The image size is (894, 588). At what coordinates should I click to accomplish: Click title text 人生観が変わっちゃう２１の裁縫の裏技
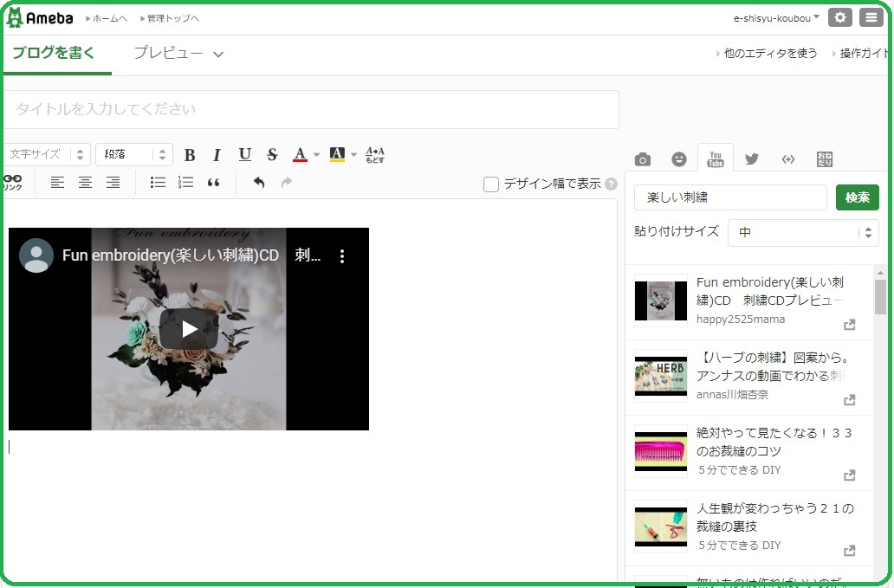[x=775, y=517]
